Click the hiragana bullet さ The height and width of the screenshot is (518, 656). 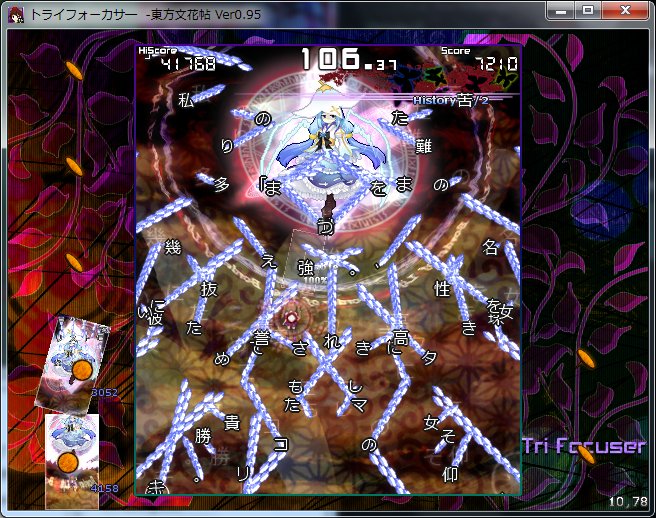tap(300, 349)
